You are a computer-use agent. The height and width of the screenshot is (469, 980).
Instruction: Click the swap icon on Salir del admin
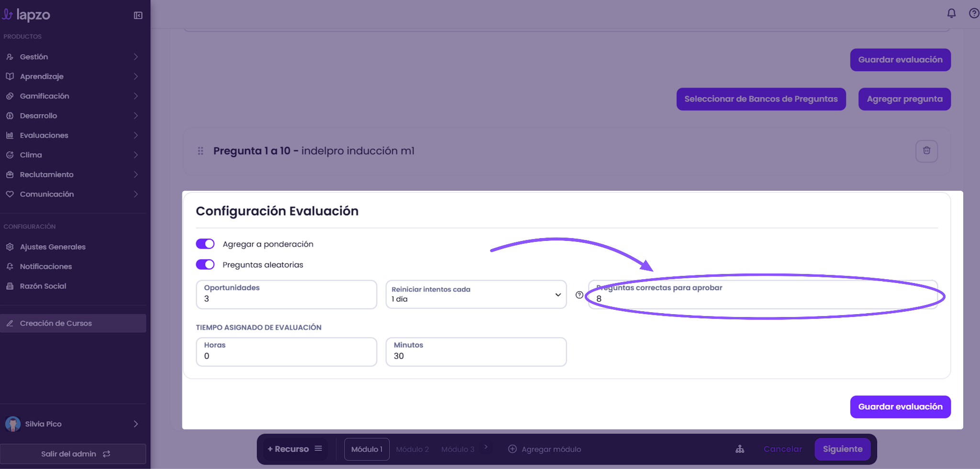click(106, 454)
